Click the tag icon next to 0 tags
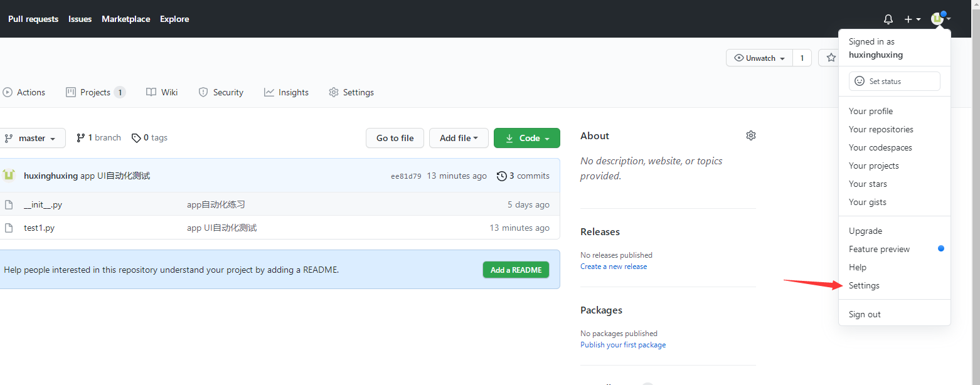 (136, 138)
